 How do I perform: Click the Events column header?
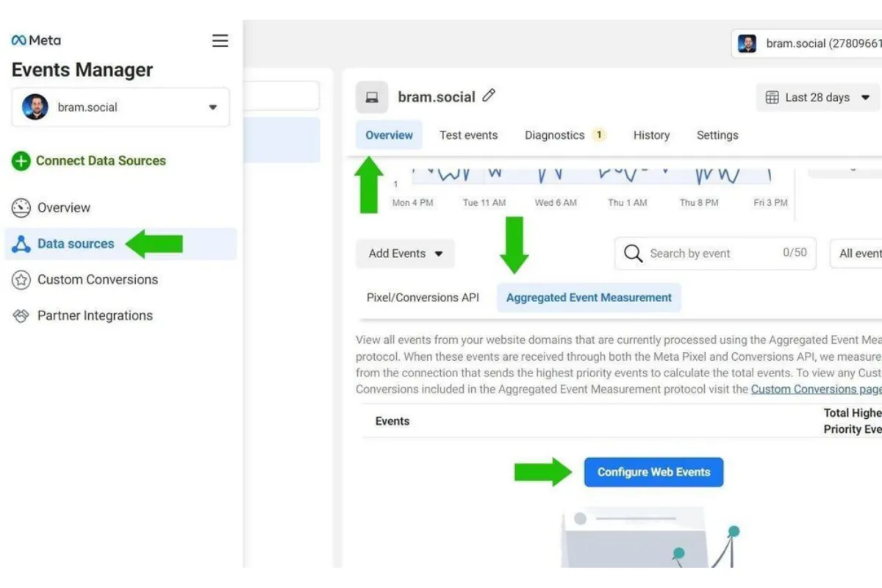coord(392,421)
